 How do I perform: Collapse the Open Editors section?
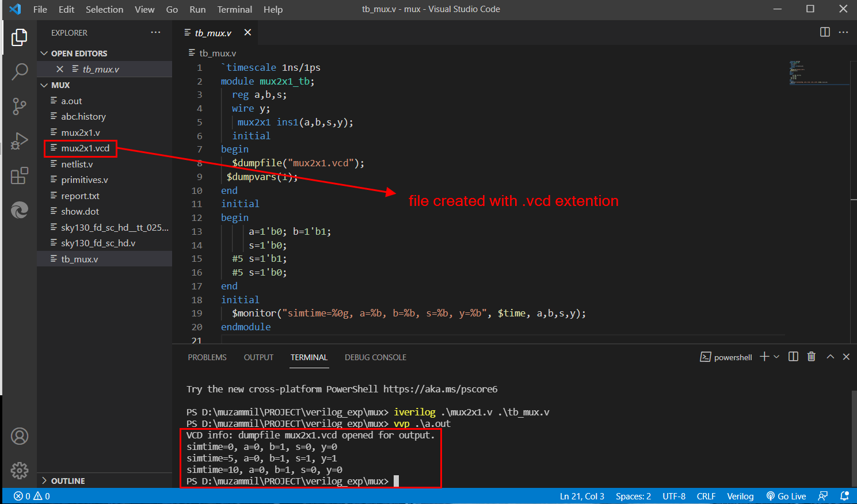point(74,53)
